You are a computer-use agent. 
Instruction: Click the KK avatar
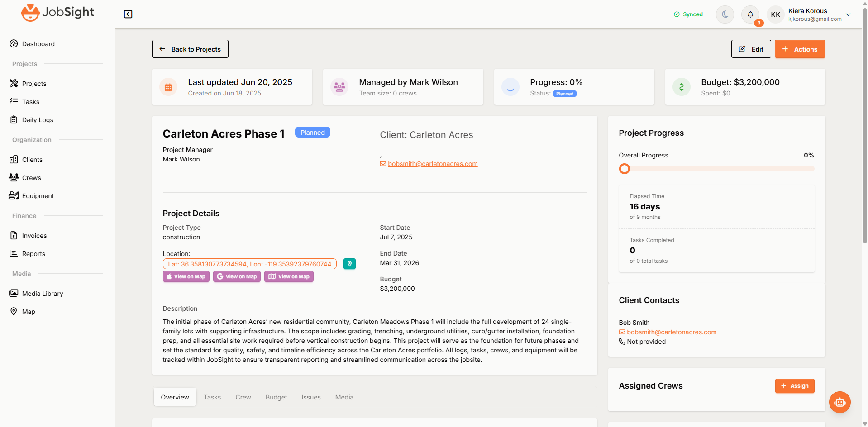coord(775,14)
